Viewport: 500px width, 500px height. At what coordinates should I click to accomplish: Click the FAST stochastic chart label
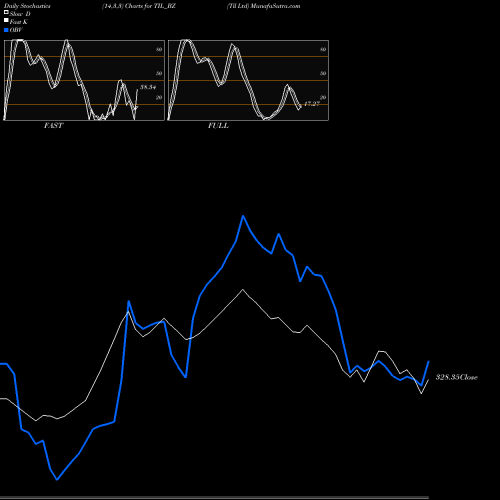(53, 125)
